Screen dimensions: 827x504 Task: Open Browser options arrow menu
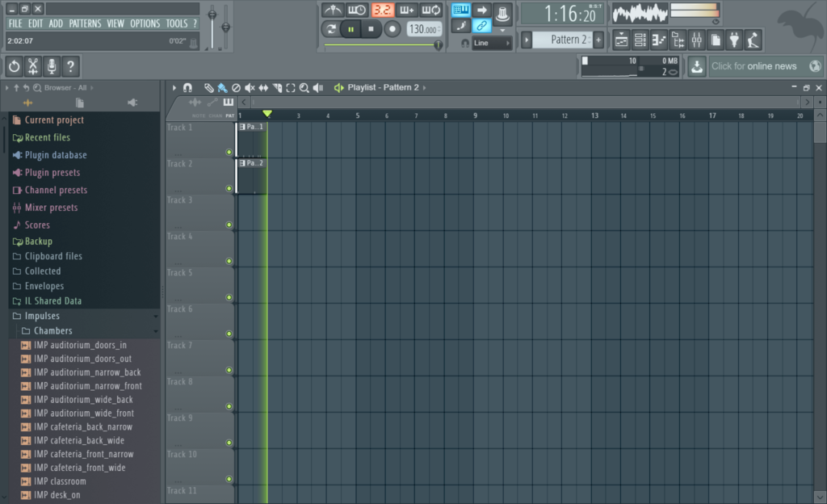pyautogui.click(x=6, y=88)
